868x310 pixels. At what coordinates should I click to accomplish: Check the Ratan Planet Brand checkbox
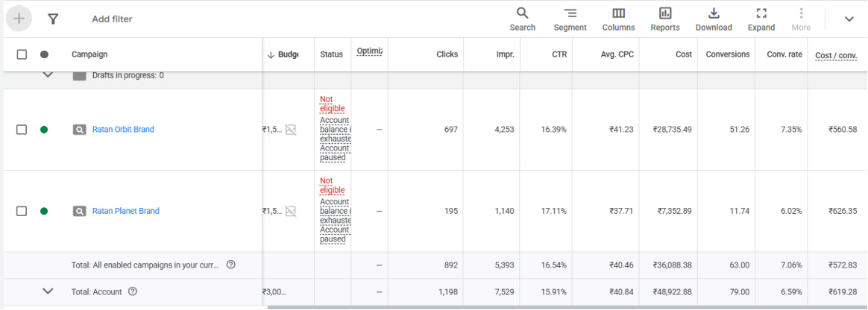[x=22, y=211]
